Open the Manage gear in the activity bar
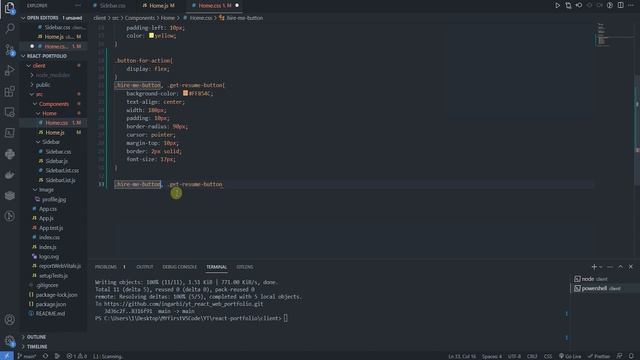The width and height of the screenshot is (640, 360). (10, 340)
